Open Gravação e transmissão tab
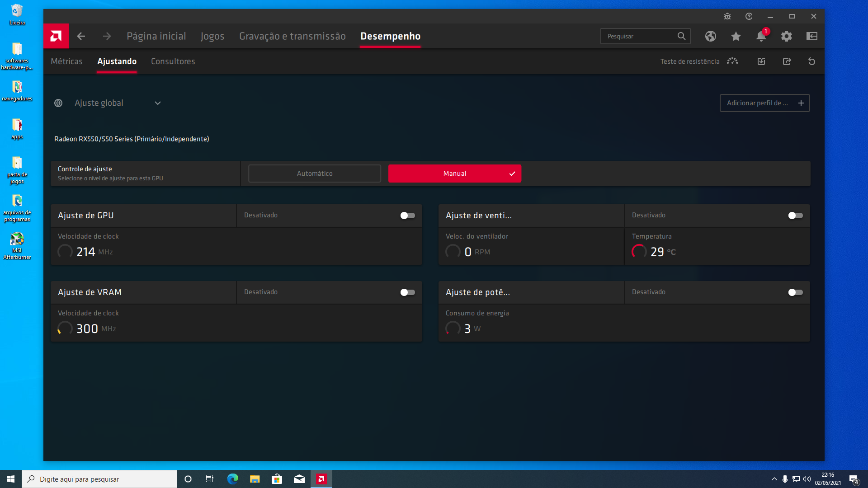This screenshot has height=488, width=868. [292, 36]
